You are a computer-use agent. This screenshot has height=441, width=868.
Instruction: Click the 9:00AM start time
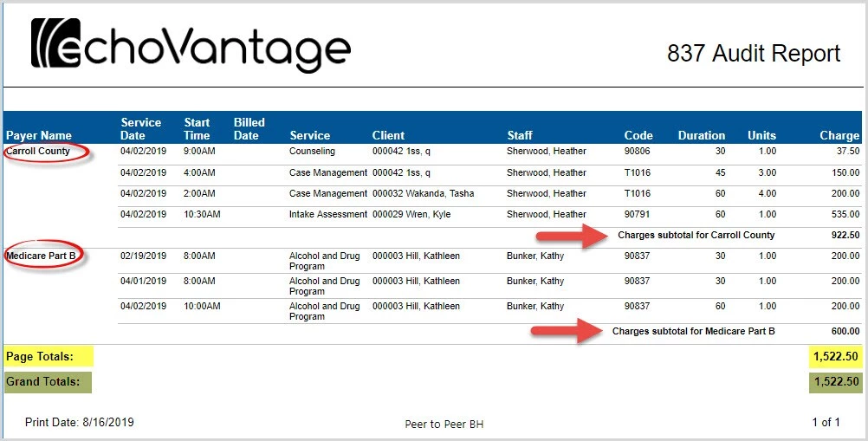tap(199, 151)
